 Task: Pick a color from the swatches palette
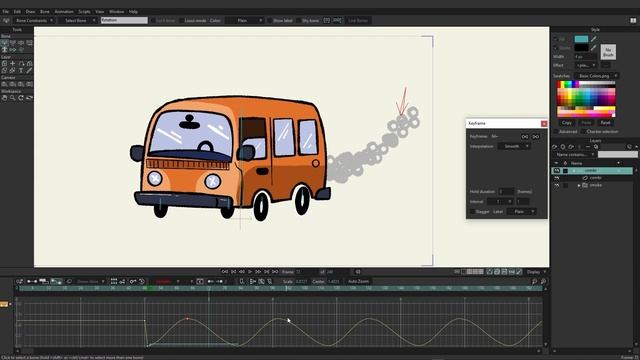pos(586,98)
